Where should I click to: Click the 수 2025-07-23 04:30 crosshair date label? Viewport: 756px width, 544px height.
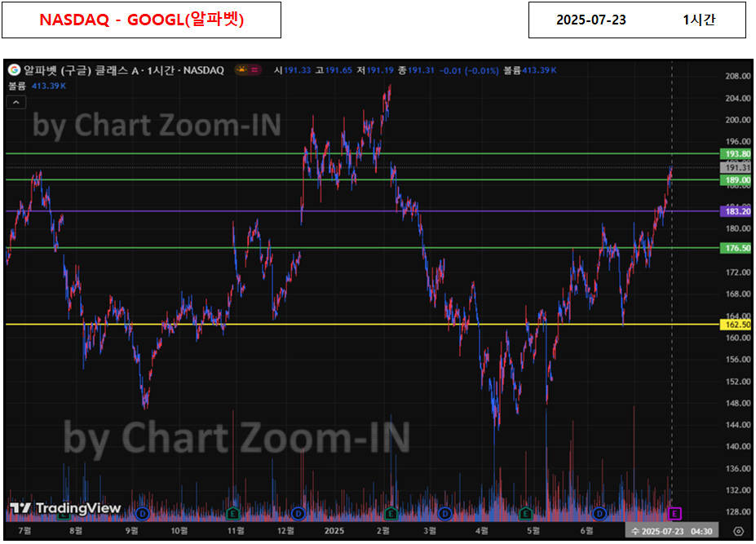(672, 531)
